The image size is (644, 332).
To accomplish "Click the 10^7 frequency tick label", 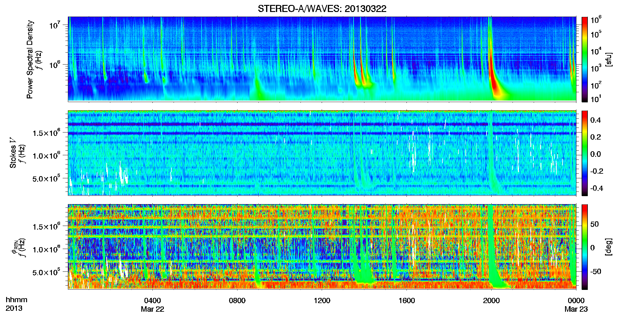I will [54, 25].
